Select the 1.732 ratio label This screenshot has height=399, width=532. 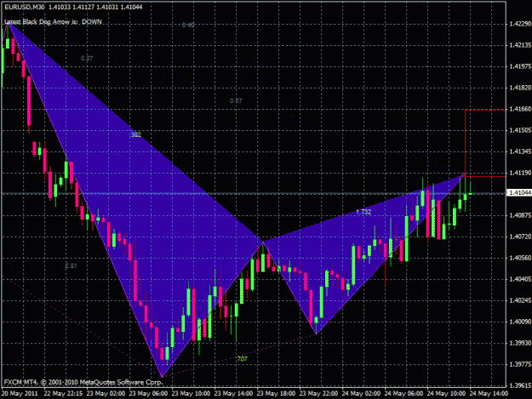click(363, 212)
